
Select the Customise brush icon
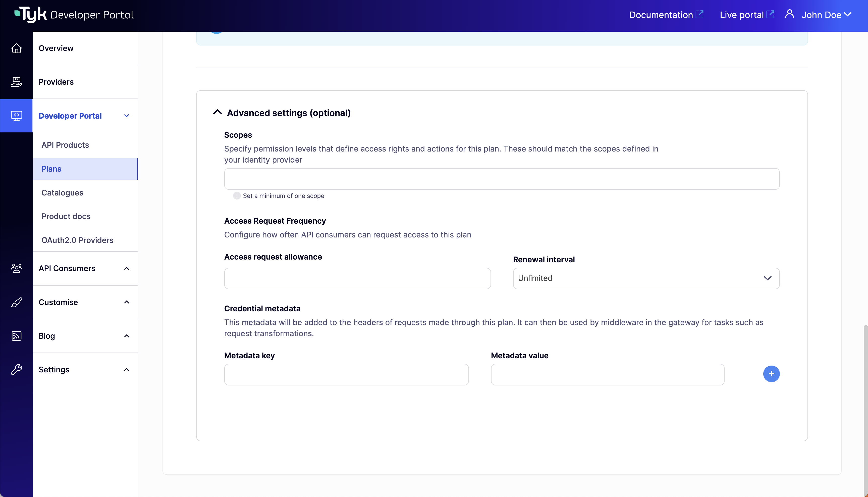(16, 302)
